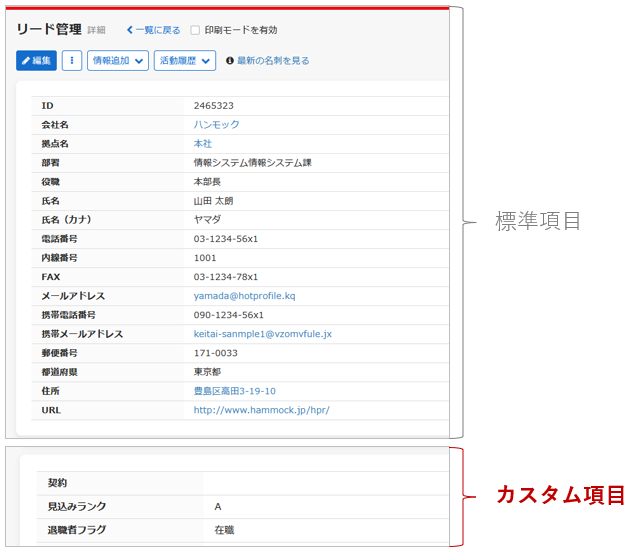Visit the www.hammock.jp/hpr URL link
639x552 pixels.
[x=261, y=410]
